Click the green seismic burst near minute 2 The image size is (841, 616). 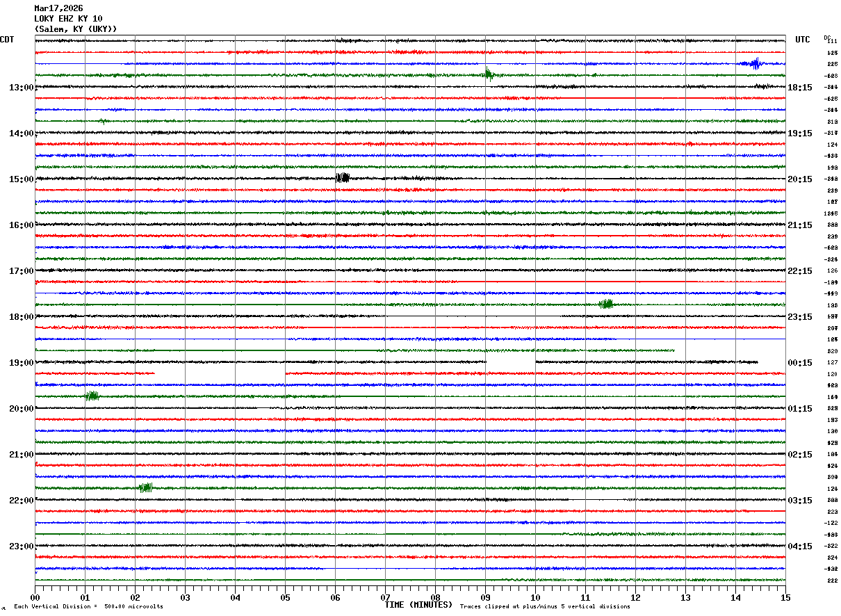(x=145, y=487)
